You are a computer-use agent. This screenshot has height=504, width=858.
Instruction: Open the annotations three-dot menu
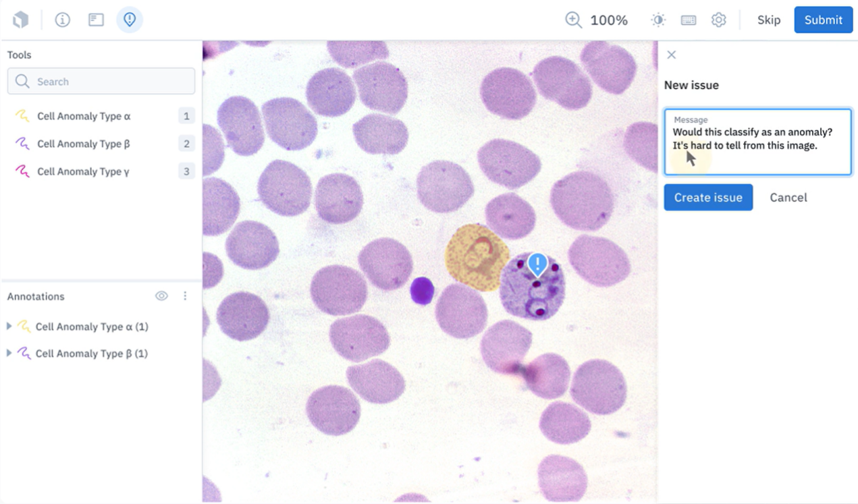click(x=185, y=296)
